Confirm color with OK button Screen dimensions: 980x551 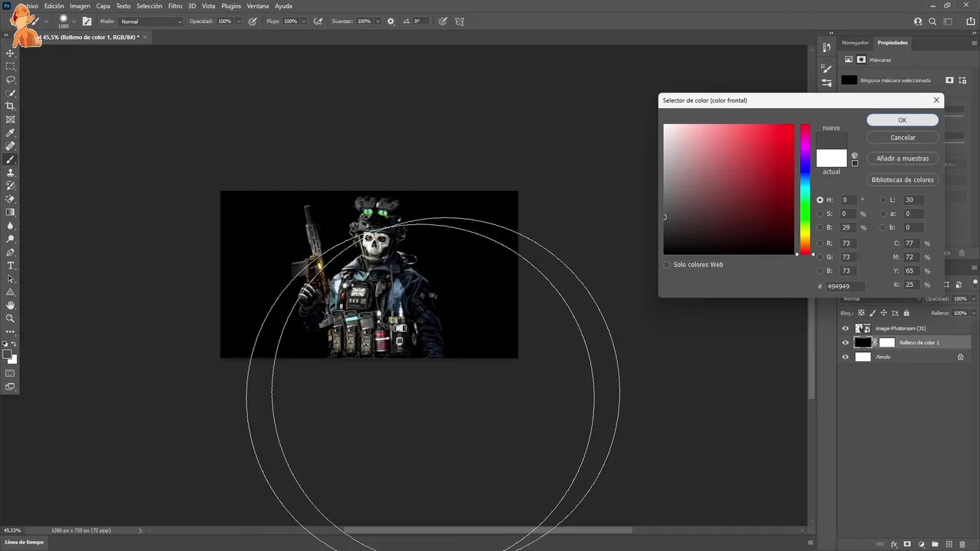click(903, 120)
